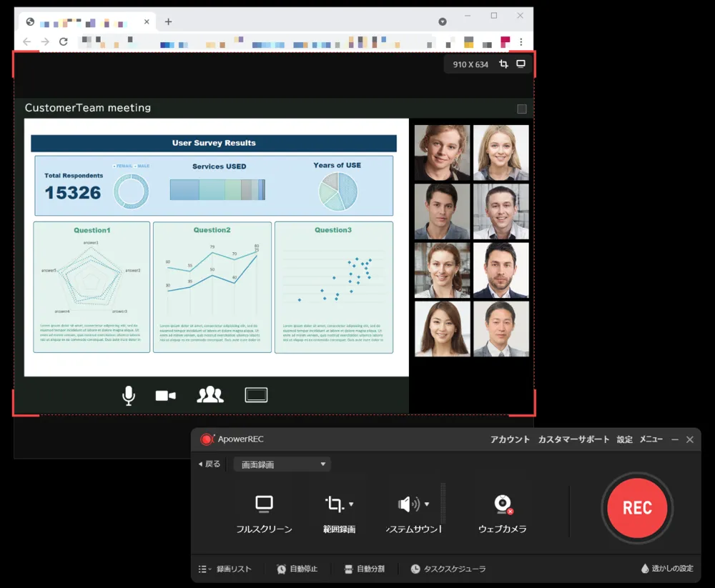715x588 pixels.
Task: Select the フルスクリーン full screen mode icon
Action: (x=264, y=504)
